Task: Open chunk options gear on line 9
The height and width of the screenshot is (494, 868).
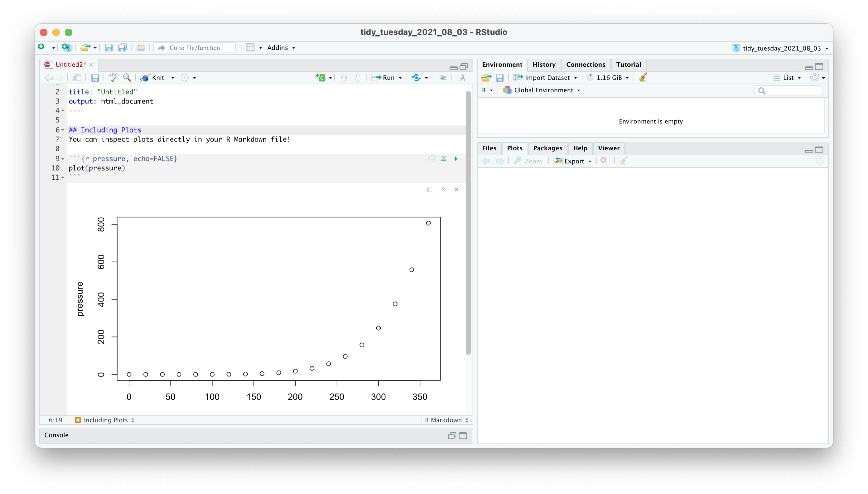Action: tap(432, 159)
